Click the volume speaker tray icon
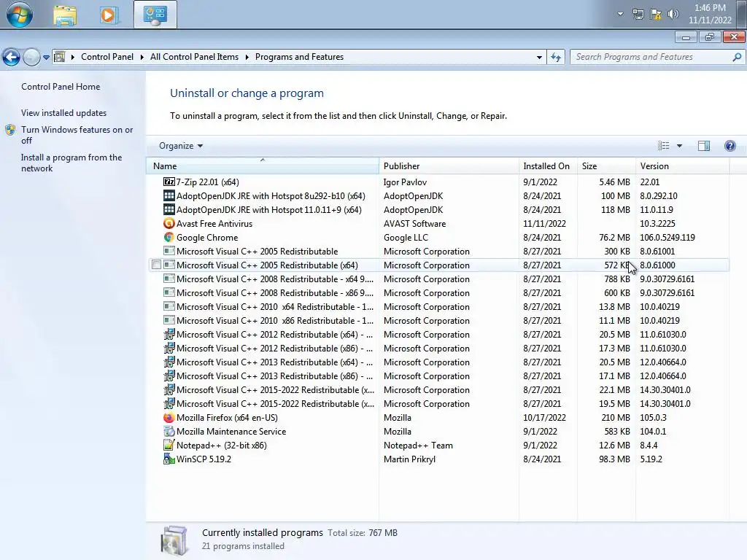 click(x=673, y=14)
